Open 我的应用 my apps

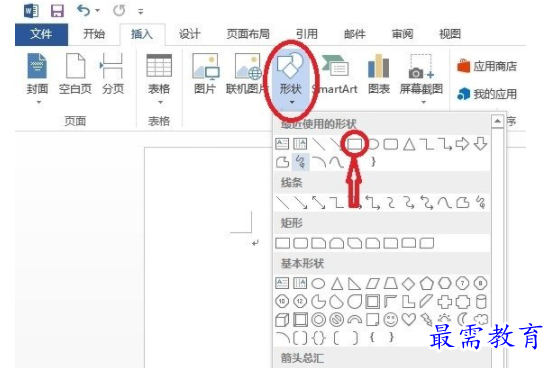(x=487, y=94)
